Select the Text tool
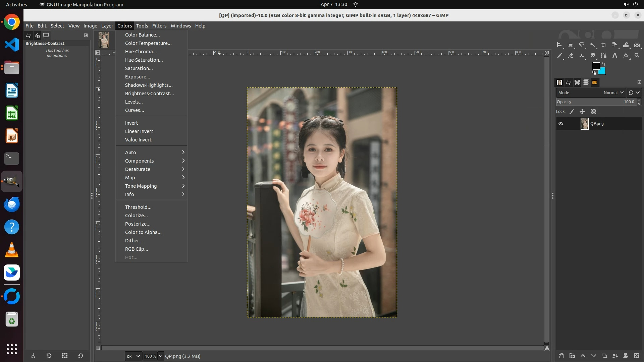644x362 pixels. point(615,56)
